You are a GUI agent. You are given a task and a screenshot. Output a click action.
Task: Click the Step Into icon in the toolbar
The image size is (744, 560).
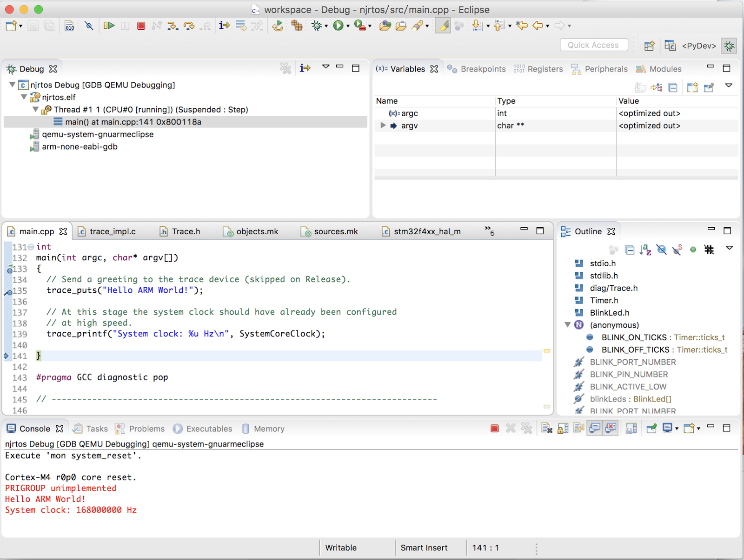tap(173, 26)
